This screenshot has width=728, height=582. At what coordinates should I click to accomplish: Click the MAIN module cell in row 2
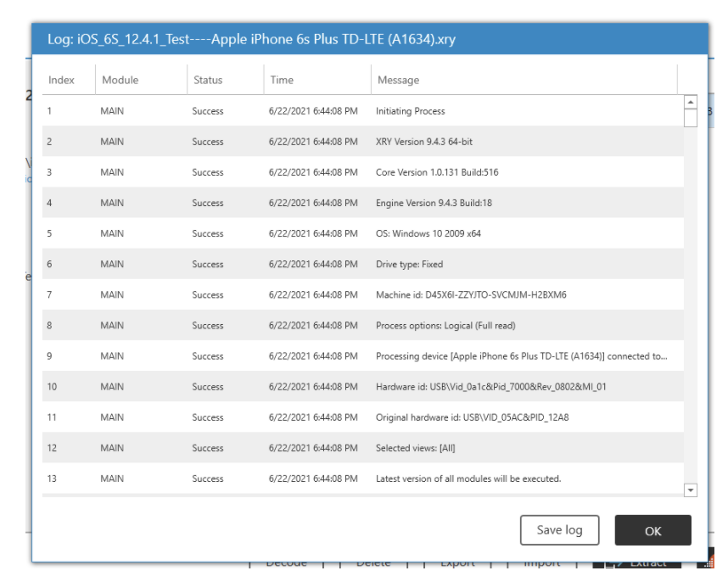click(x=112, y=142)
